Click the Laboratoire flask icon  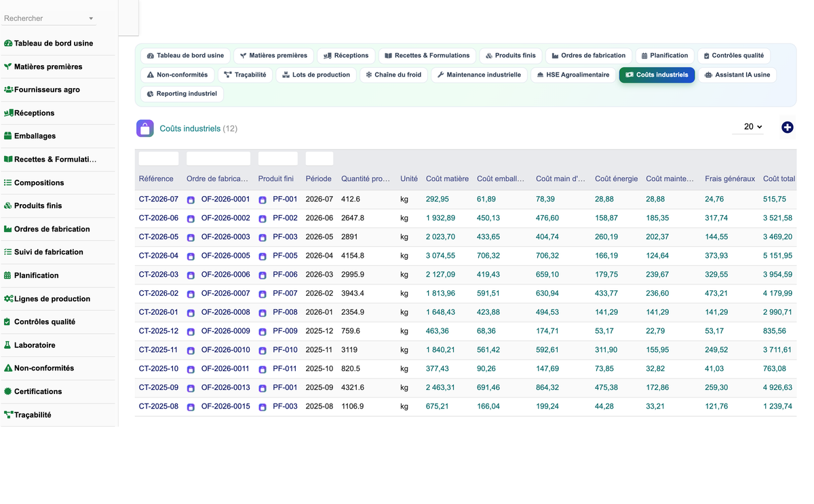click(x=8, y=345)
